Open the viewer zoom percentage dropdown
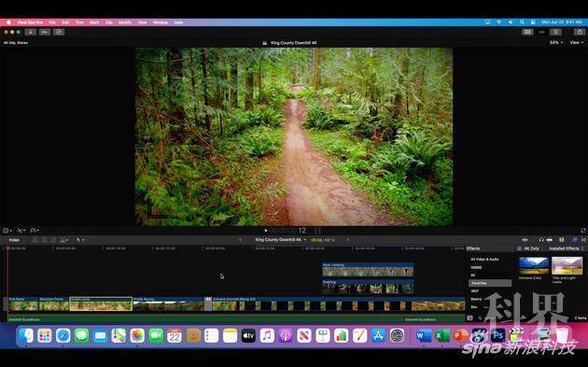This screenshot has width=588, height=367. click(x=555, y=42)
